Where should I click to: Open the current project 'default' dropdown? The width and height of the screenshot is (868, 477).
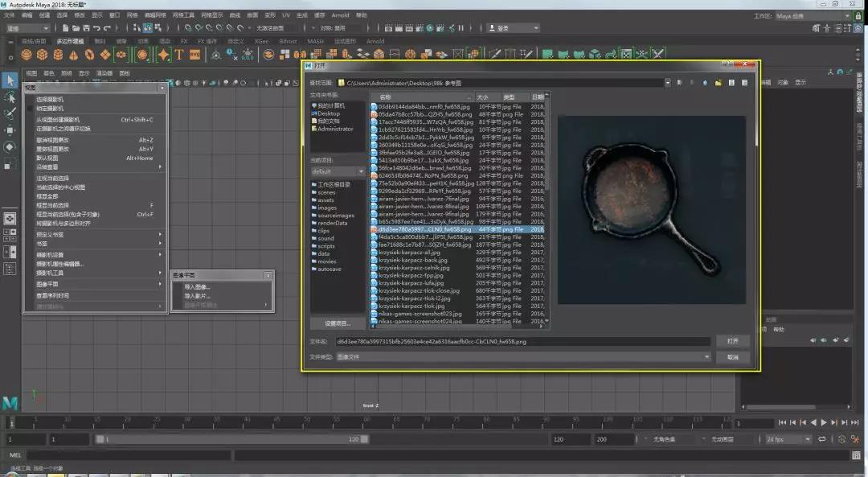[x=338, y=171]
